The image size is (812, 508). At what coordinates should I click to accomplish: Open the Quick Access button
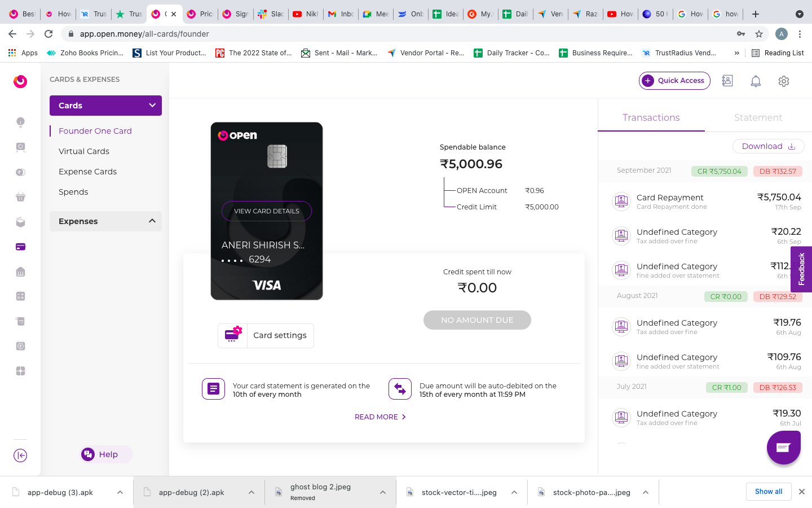tap(674, 81)
